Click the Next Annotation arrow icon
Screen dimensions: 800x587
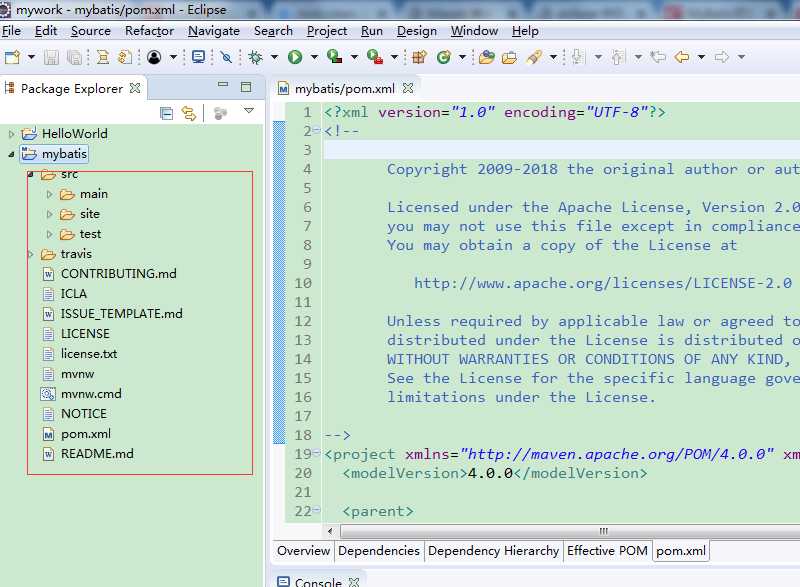(x=577, y=57)
